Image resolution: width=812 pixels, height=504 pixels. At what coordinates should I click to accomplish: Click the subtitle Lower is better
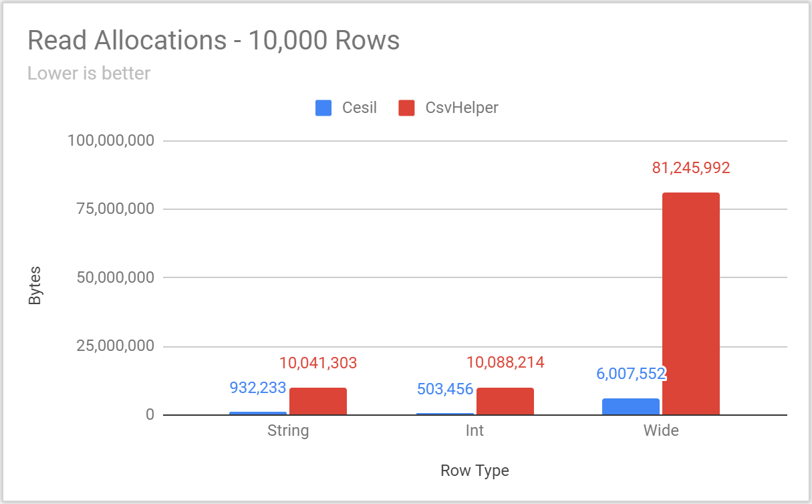click(x=89, y=73)
